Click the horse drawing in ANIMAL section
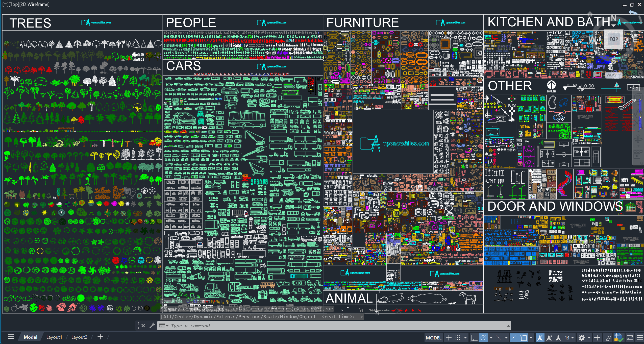 coord(467,298)
